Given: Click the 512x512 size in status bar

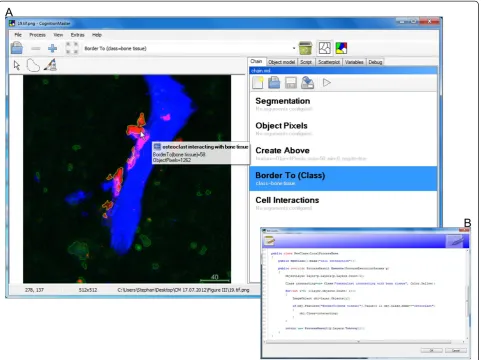Looking at the screenshot, I should coord(88,290).
